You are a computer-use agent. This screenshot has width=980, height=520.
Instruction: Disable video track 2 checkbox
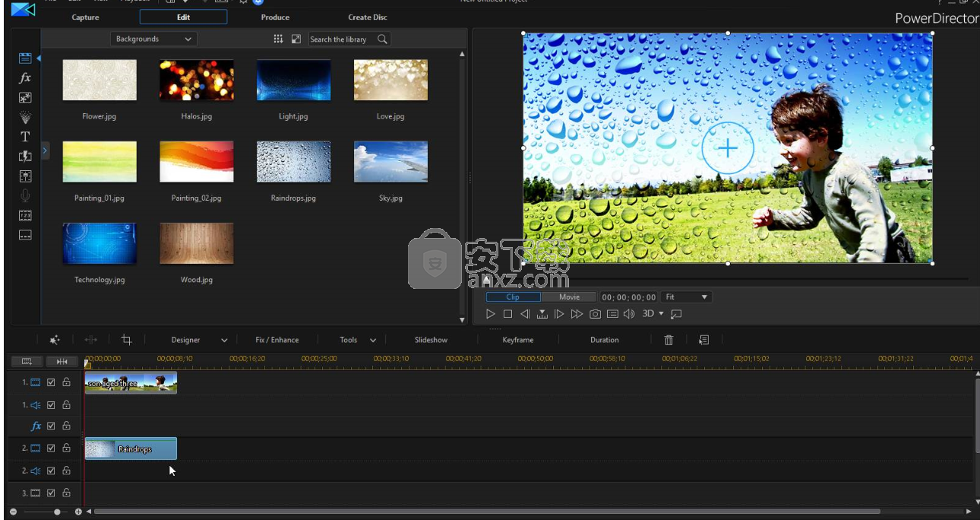point(52,449)
